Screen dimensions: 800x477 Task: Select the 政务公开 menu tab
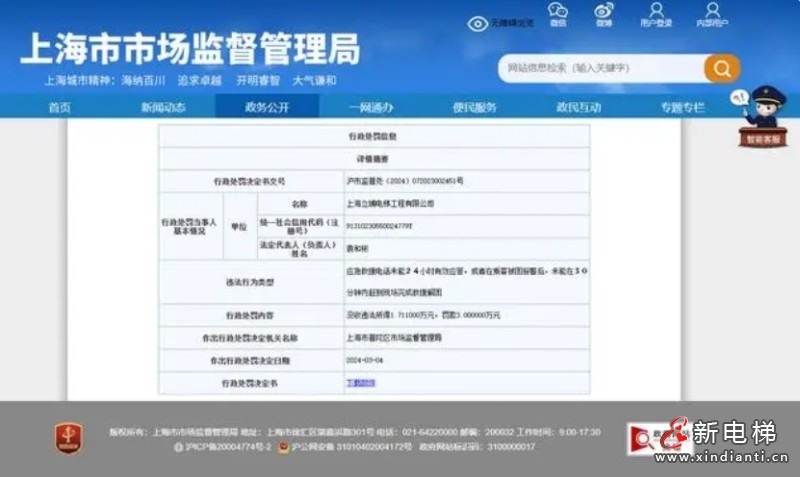pyautogui.click(x=267, y=107)
